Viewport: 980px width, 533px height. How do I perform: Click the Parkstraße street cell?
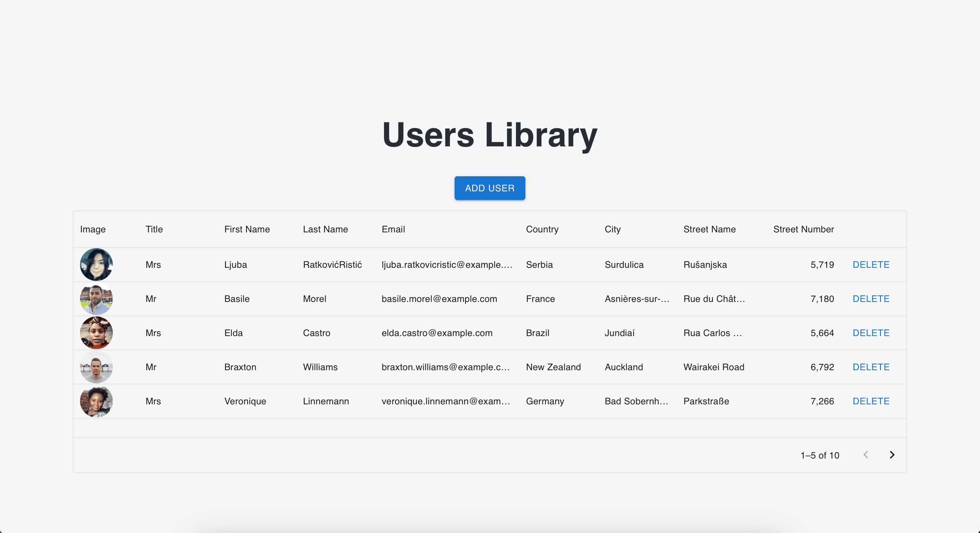(x=706, y=401)
